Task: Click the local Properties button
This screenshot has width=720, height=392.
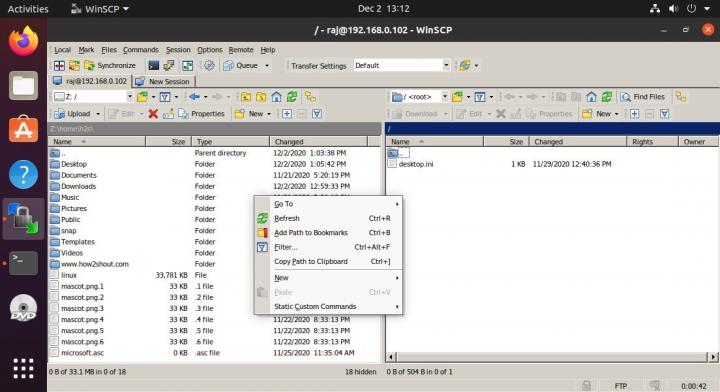Action: click(x=201, y=114)
